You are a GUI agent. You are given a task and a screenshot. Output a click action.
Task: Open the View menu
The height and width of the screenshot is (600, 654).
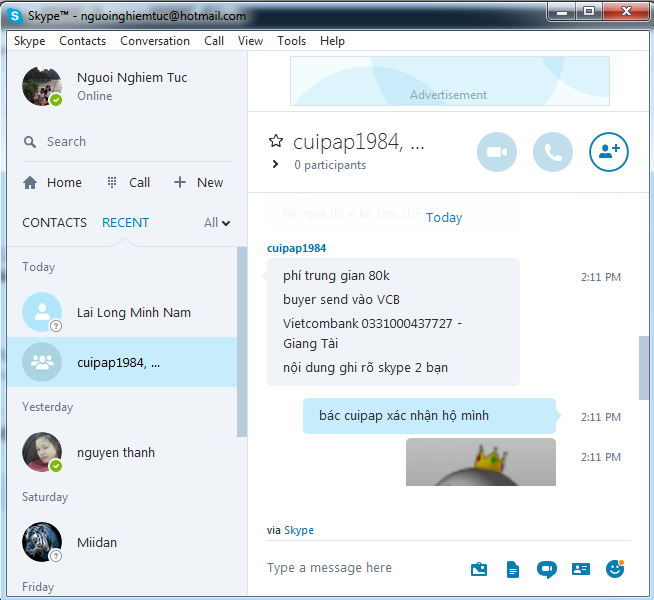(250, 41)
